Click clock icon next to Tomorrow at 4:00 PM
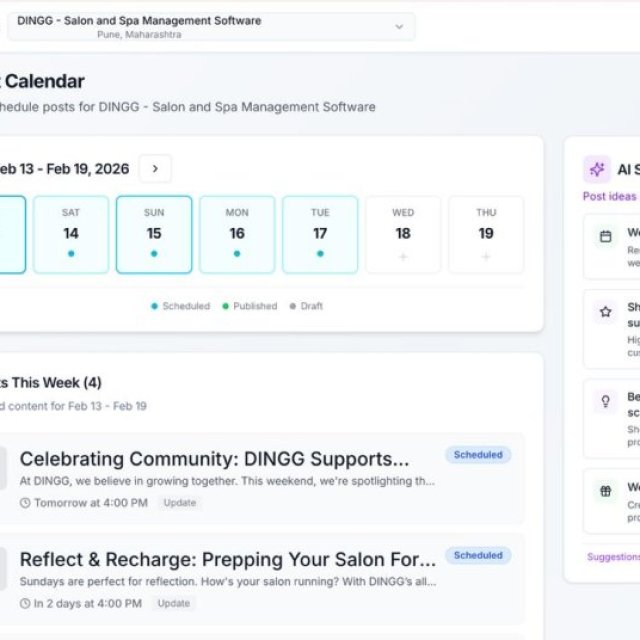Screen dimensions: 640x640 click(x=25, y=503)
